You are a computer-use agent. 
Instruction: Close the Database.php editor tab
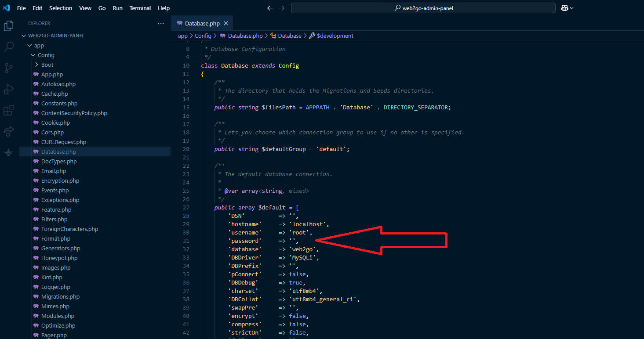pos(226,24)
